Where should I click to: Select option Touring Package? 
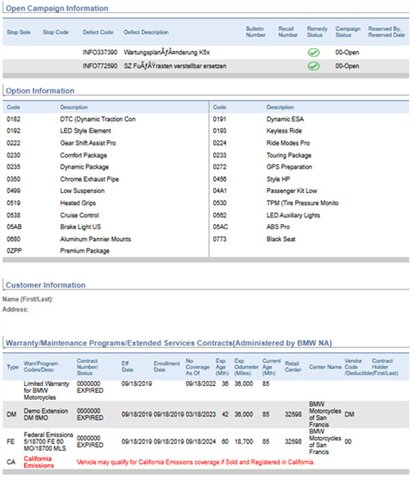click(289, 155)
